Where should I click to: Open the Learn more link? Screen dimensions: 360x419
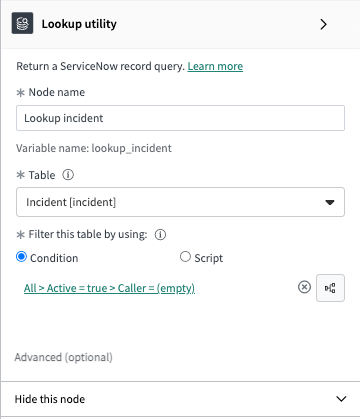click(215, 66)
